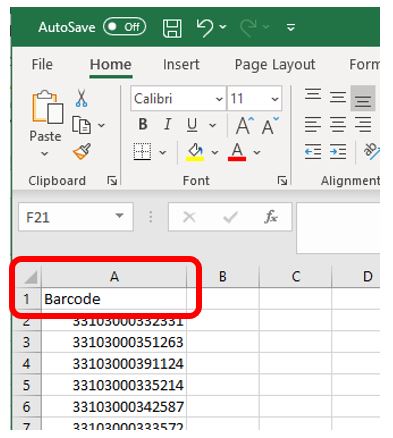Click cell containing 33103000335214

[x=114, y=385]
